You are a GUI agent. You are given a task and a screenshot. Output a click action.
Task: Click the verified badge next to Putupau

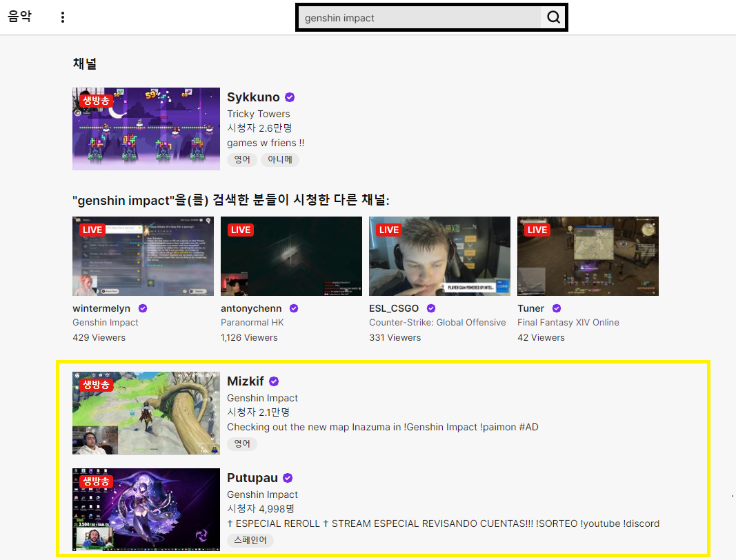288,478
